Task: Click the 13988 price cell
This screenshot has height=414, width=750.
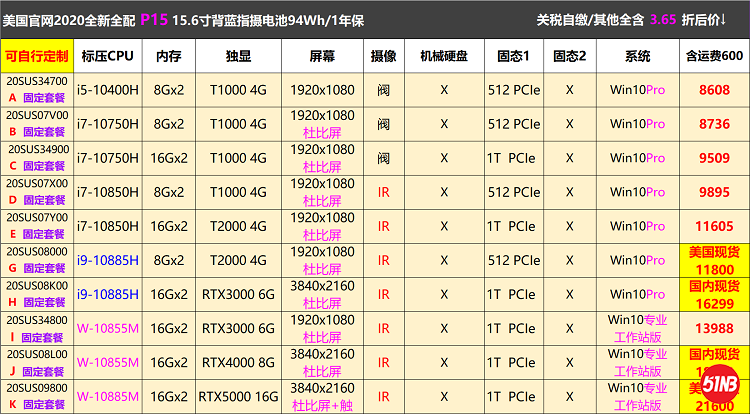Action: (x=714, y=328)
